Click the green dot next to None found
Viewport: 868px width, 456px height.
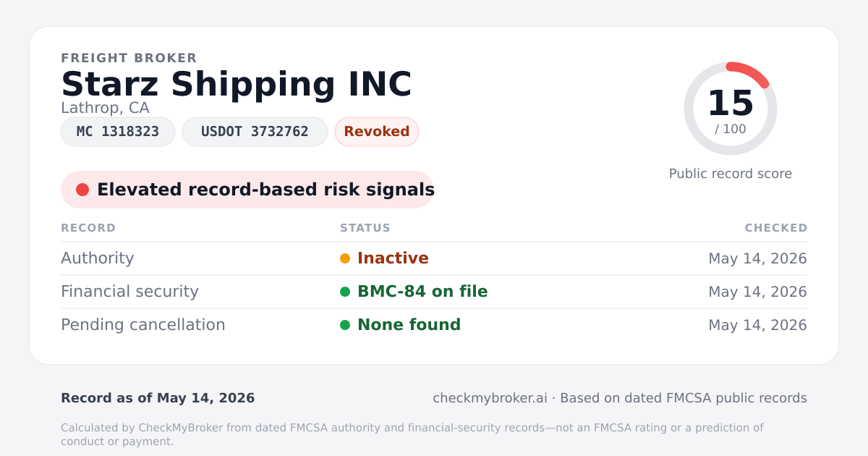pos(345,325)
